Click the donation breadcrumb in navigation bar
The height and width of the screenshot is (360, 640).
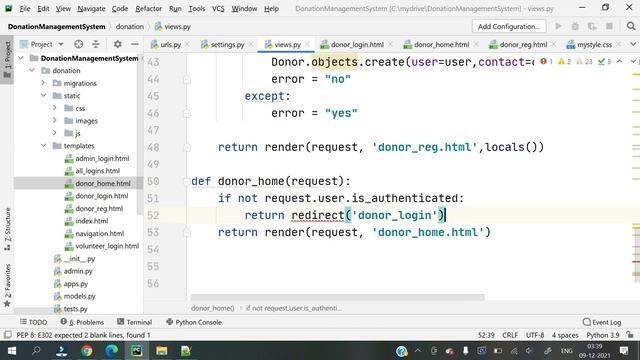coord(130,27)
